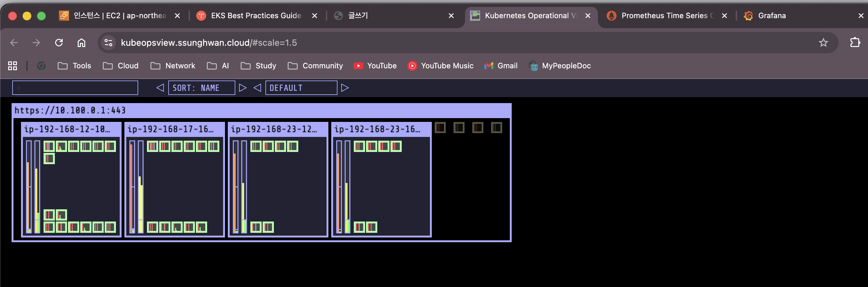Click second unassigned pod outside nodes
Viewport: 868px width, 287px height.
[x=459, y=128]
